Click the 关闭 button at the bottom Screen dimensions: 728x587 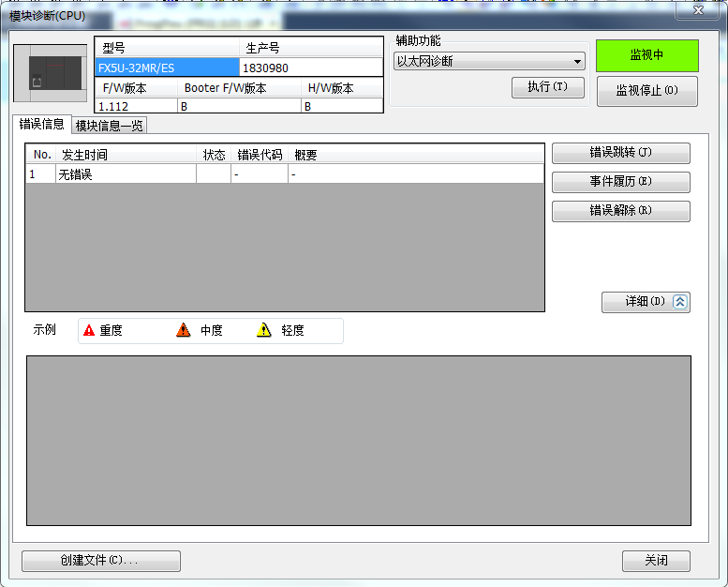coord(656,561)
